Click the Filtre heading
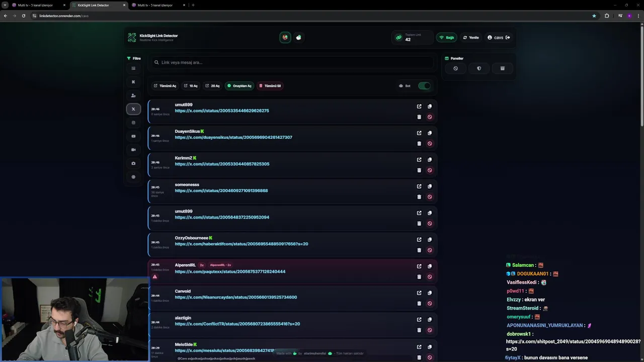Screen dimensions: 644x362 click(x=134, y=58)
